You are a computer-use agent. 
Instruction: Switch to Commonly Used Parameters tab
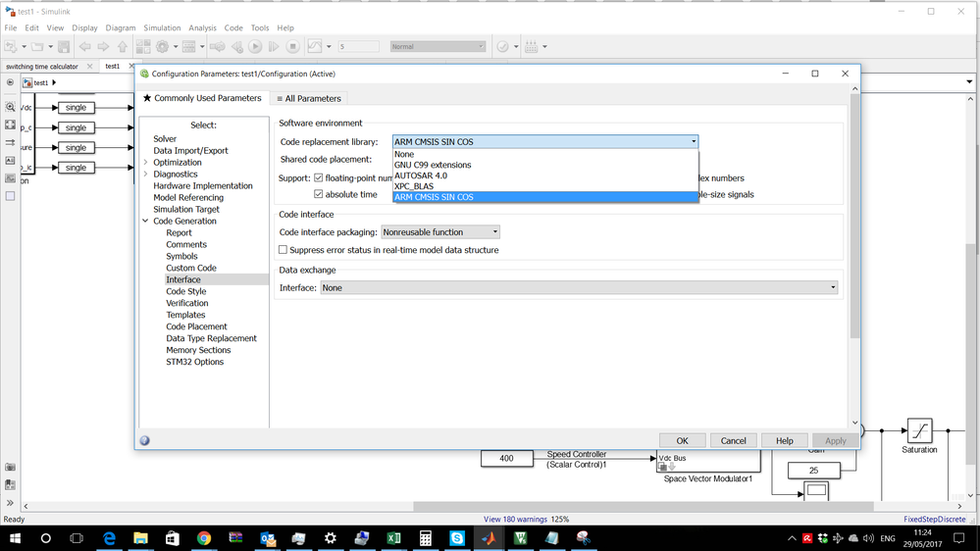coord(202,98)
